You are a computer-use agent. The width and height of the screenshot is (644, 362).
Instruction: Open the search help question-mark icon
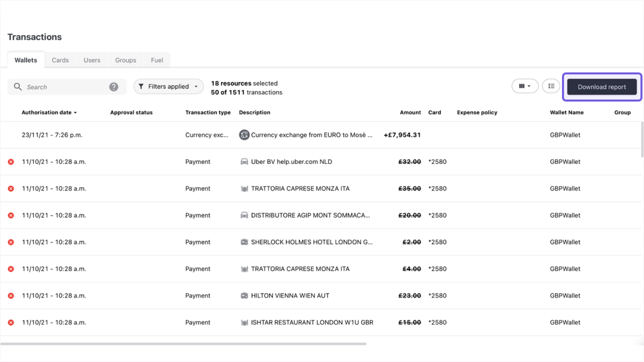pyautogui.click(x=114, y=87)
